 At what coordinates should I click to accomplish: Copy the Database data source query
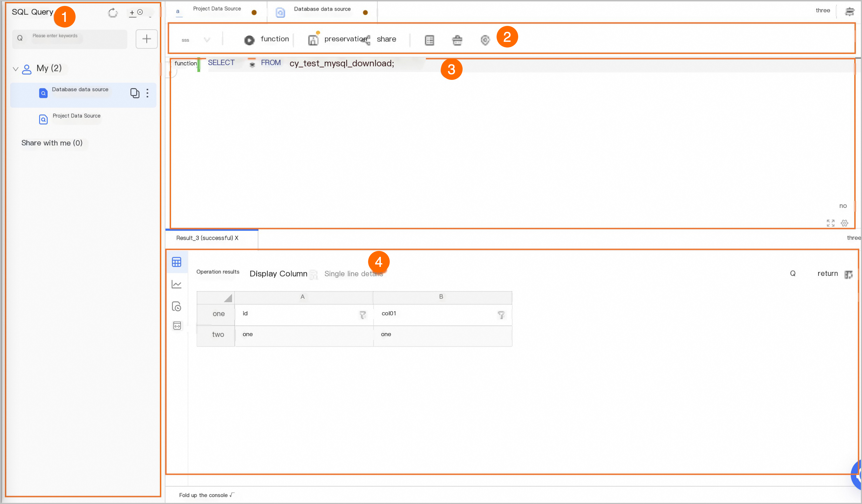[134, 93]
